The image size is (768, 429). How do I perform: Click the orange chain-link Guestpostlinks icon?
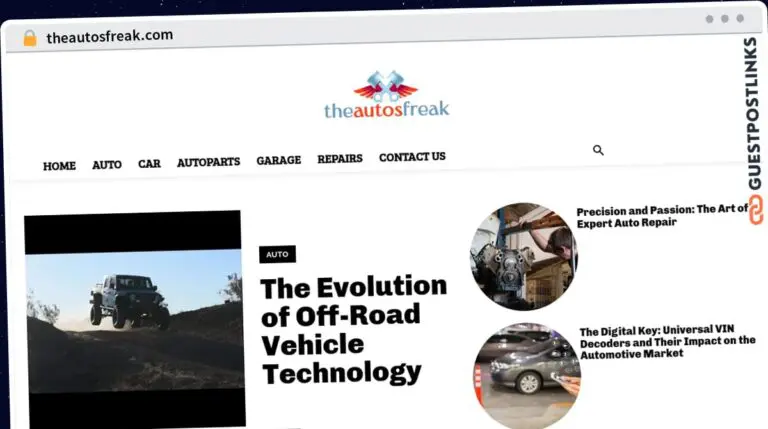coord(756,210)
